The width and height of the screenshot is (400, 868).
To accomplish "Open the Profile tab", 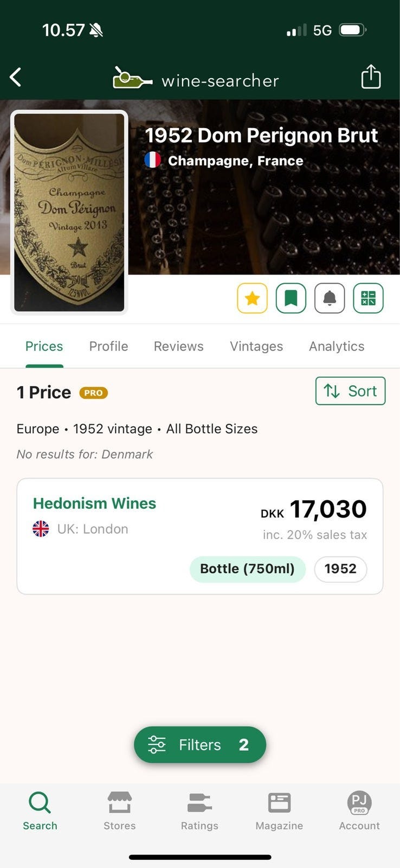I will pyautogui.click(x=108, y=346).
